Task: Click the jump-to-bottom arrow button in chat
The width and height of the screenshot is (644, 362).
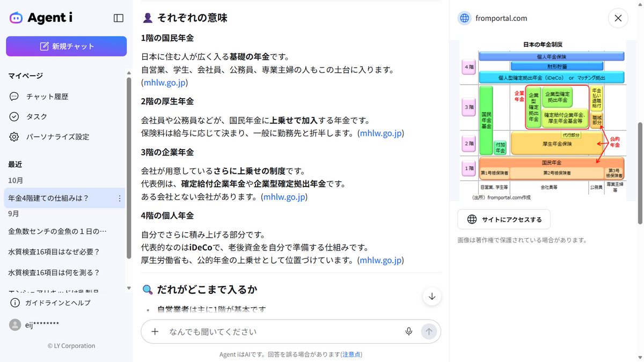Action: tap(432, 296)
